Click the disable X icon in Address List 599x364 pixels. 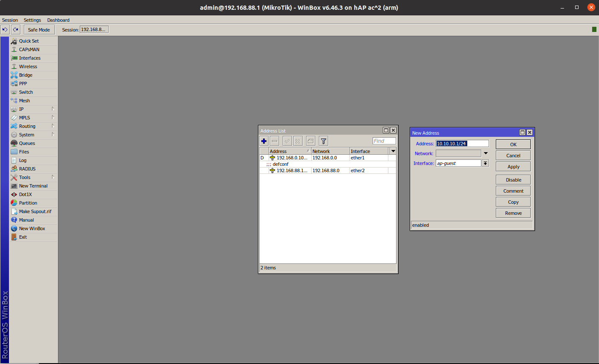pos(298,141)
